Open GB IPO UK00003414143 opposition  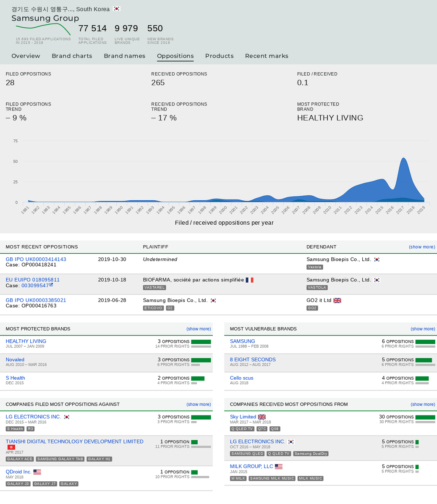(x=36, y=259)
